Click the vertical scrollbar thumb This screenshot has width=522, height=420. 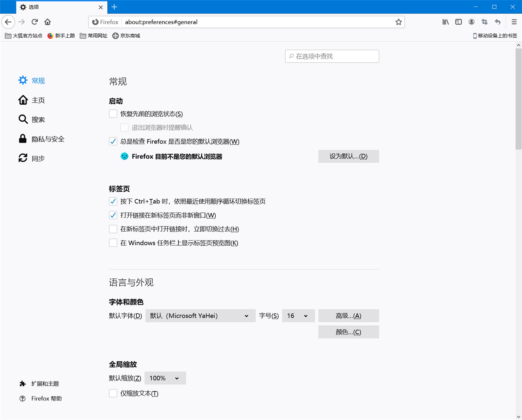[x=518, y=99]
